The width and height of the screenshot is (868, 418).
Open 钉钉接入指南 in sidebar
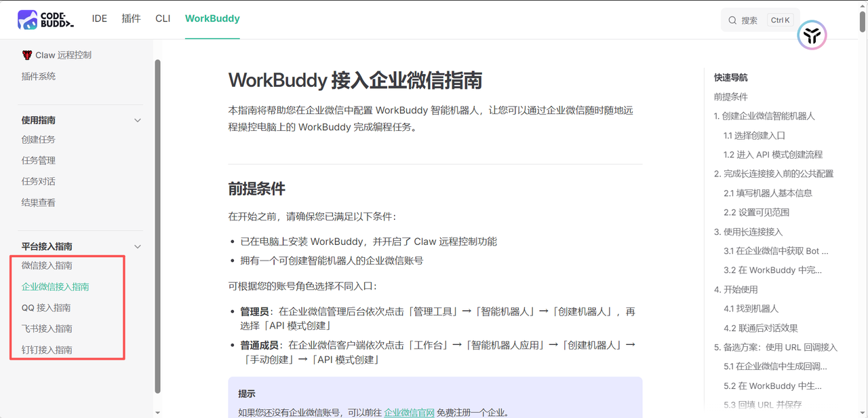click(x=47, y=349)
